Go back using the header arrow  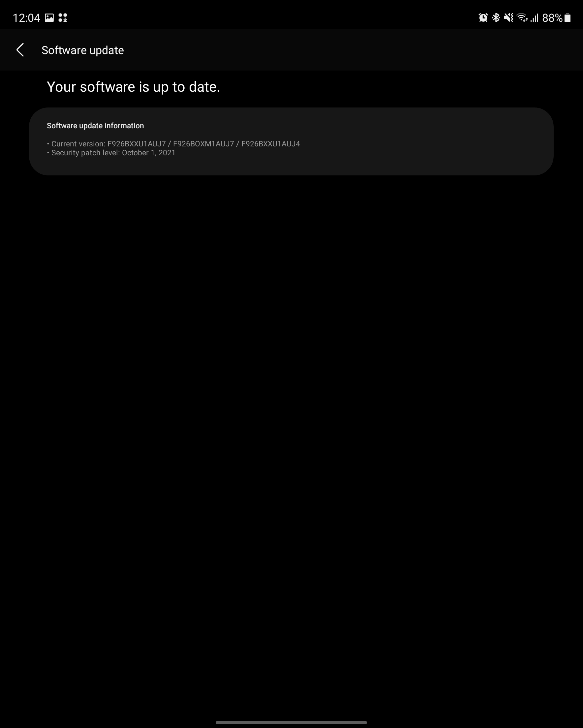[20, 50]
